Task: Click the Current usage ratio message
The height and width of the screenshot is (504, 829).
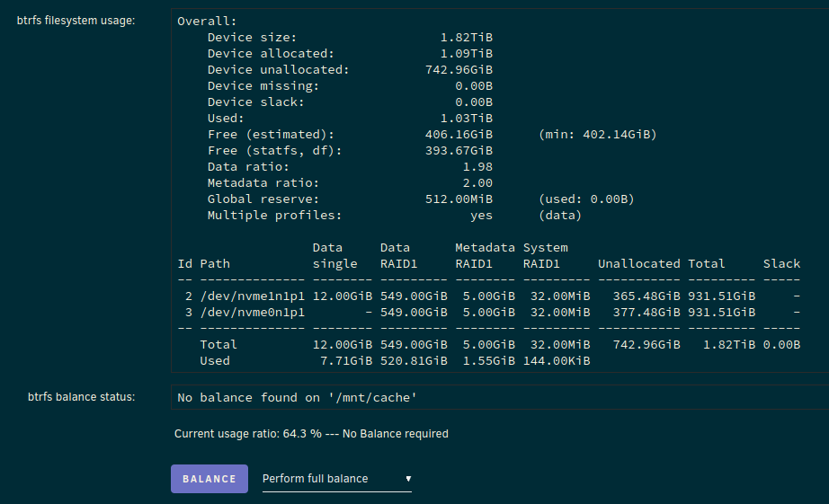Action: pos(311,434)
